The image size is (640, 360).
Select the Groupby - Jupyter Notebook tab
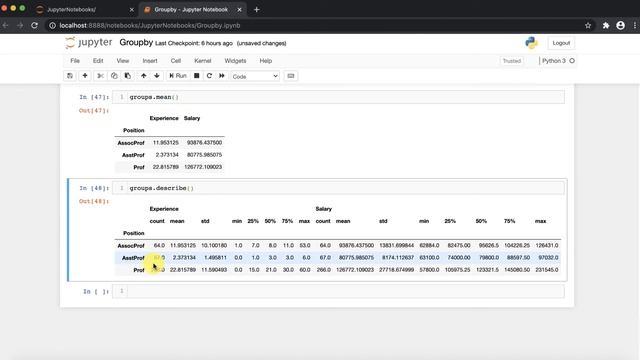click(191, 9)
